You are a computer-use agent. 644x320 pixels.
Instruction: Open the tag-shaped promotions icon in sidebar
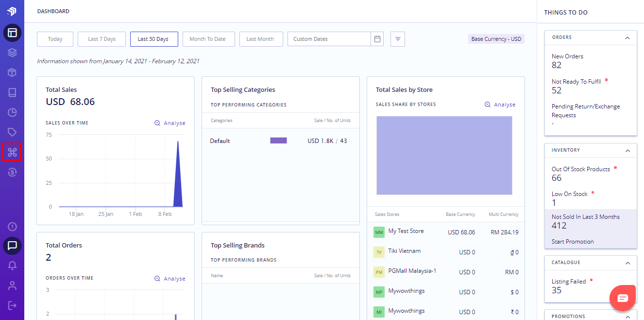[12, 132]
